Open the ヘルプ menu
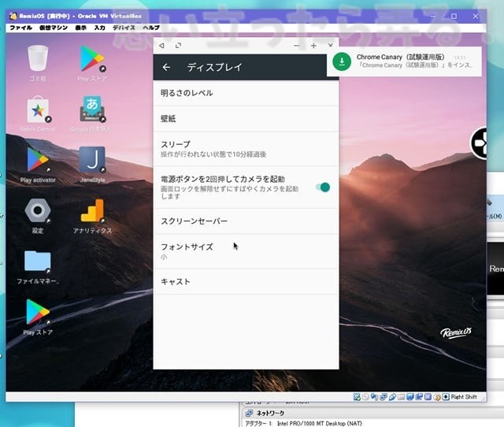The height and width of the screenshot is (427, 504). point(151,28)
